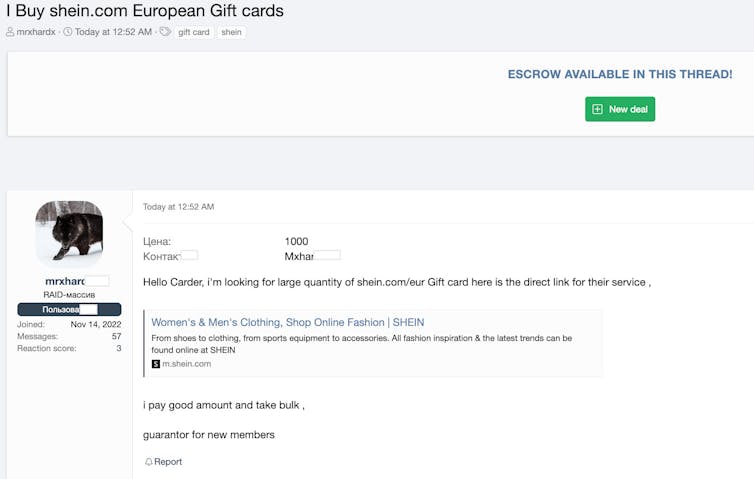Click the thread title heading
Screen dimensions: 754x479
[x=145, y=11]
